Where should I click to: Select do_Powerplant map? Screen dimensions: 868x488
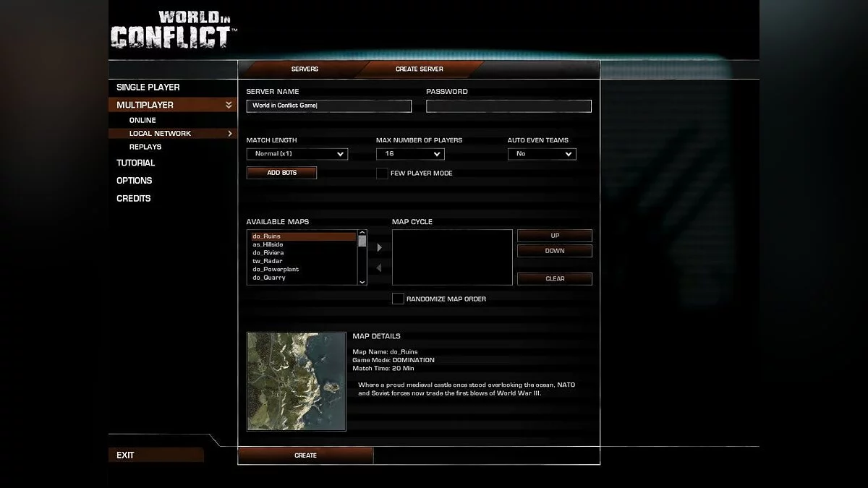tap(303, 269)
